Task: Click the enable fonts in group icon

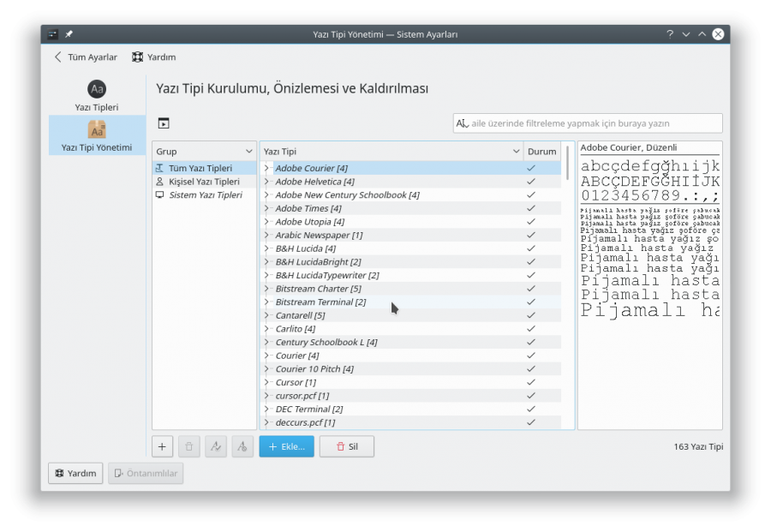Action: (x=216, y=446)
